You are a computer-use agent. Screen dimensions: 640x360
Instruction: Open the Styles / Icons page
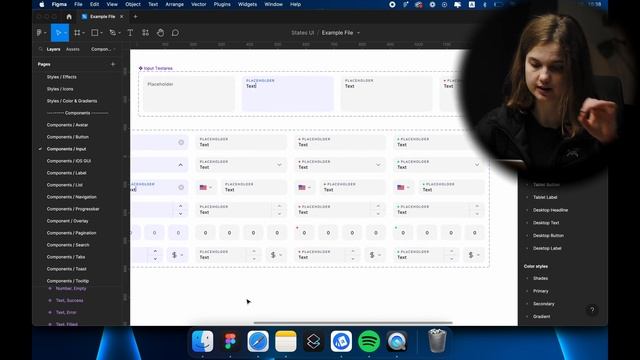pos(60,89)
